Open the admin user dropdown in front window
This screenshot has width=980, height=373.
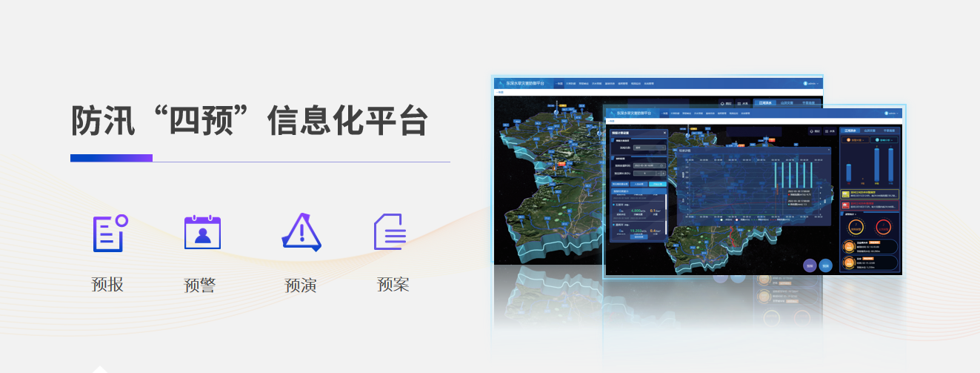pyautogui.click(x=891, y=113)
